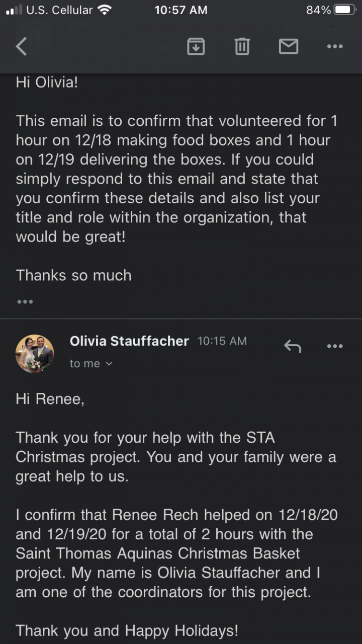The height and width of the screenshot is (644, 362).
Task: Open more options for Olivia's message
Action: pyautogui.click(x=334, y=346)
